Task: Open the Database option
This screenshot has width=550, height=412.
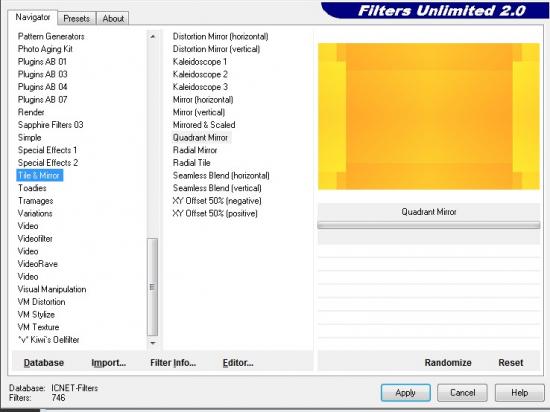Action: click(x=44, y=363)
